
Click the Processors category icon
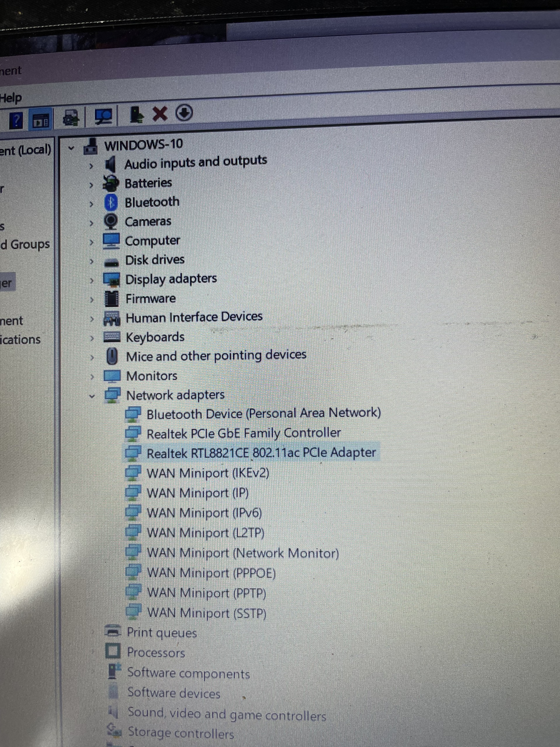coord(113,650)
